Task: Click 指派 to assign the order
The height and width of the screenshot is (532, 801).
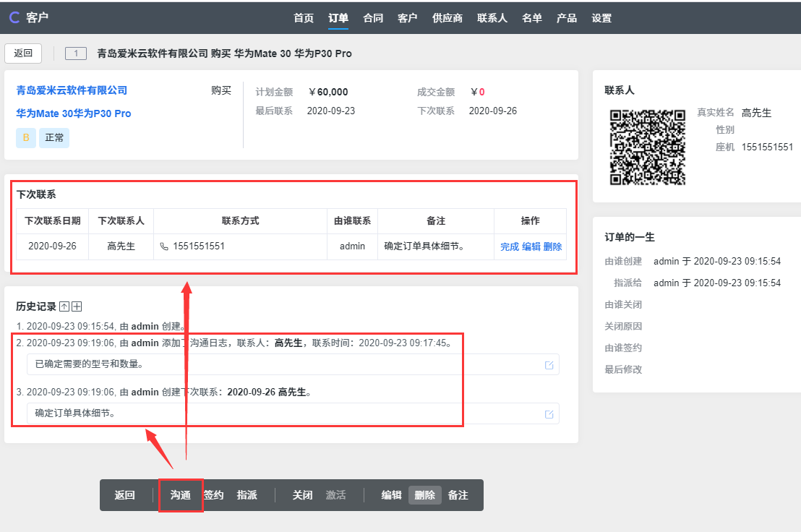Action: click(x=247, y=495)
